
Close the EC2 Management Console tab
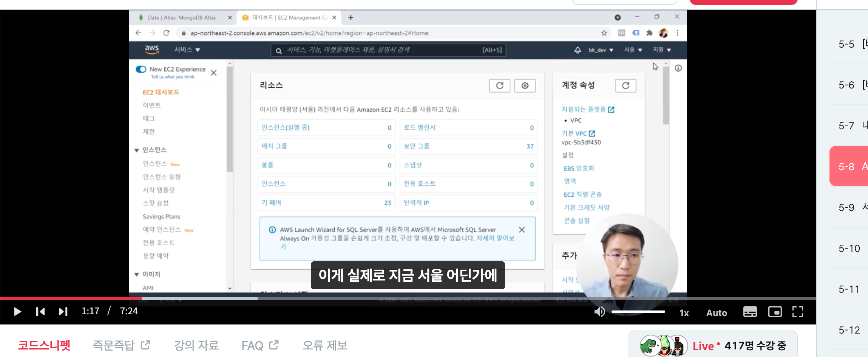(334, 17)
